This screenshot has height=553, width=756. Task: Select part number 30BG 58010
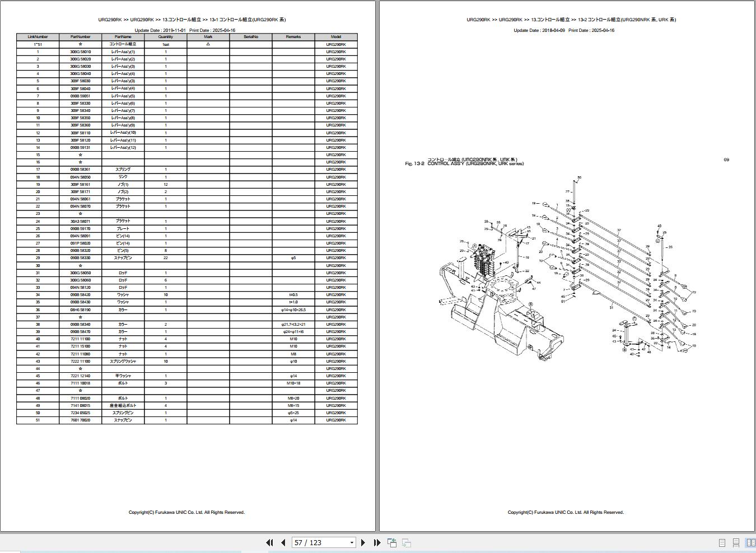[x=80, y=51]
